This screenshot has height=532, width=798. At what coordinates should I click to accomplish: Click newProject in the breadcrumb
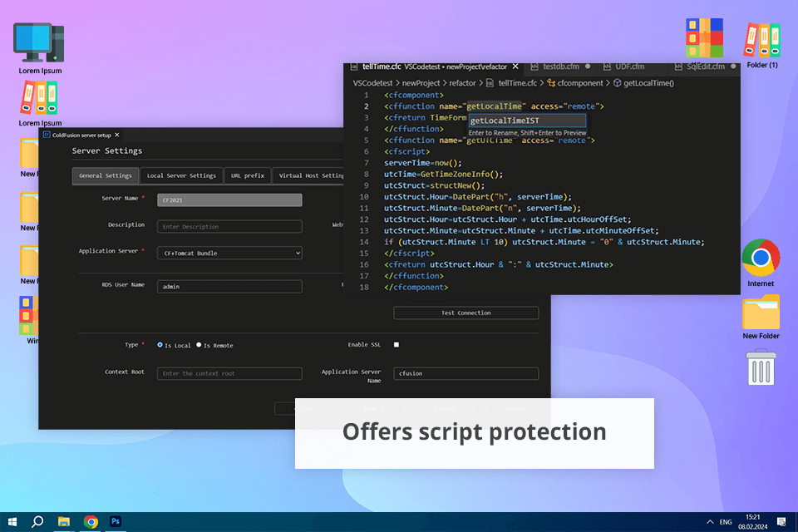coord(421,83)
